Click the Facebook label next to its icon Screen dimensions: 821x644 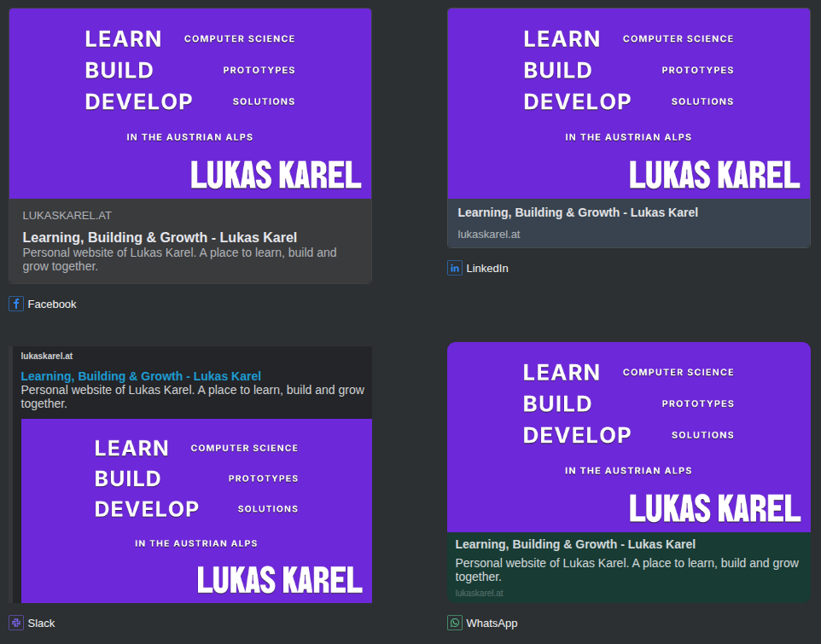click(53, 304)
